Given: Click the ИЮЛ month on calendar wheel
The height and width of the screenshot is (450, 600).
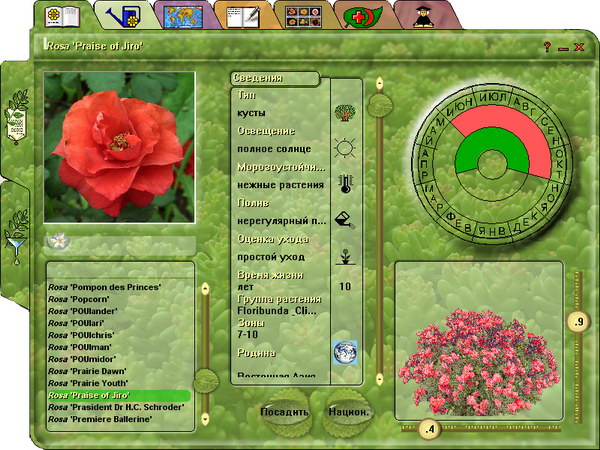Looking at the screenshot, I should [493, 97].
